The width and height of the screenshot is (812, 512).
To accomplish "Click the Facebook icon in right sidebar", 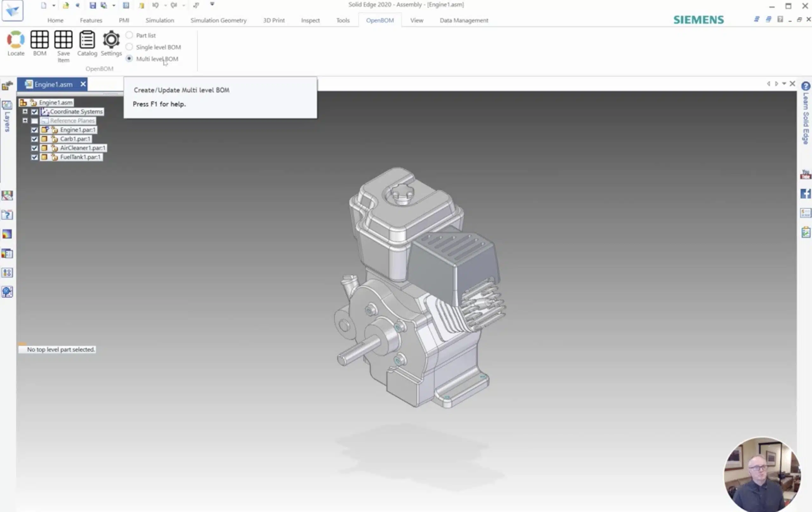I will (805, 193).
